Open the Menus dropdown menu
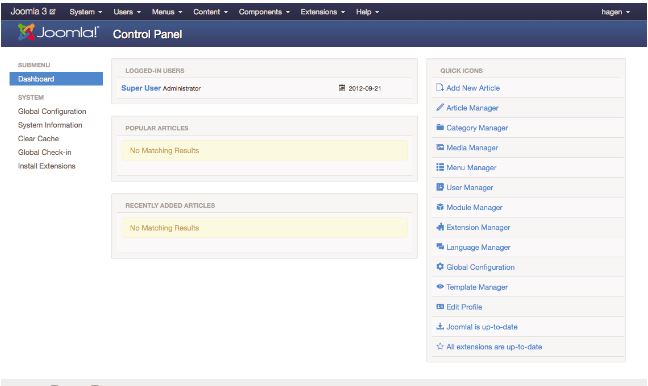Screen dimensions: 648x386 (x=167, y=12)
